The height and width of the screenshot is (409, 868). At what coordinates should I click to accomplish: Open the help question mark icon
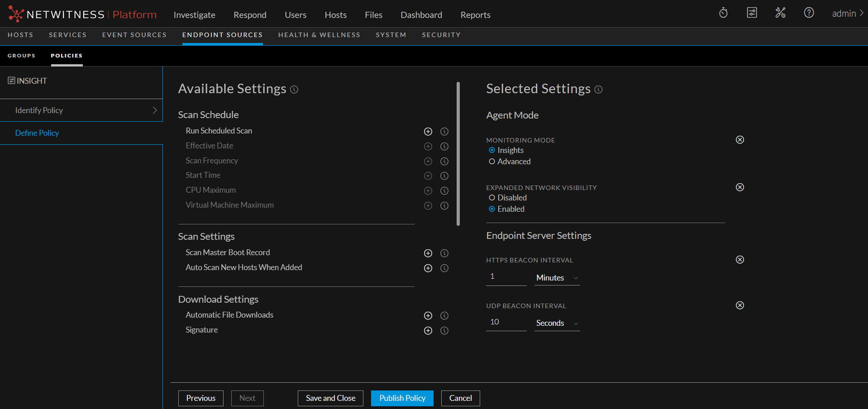(809, 13)
